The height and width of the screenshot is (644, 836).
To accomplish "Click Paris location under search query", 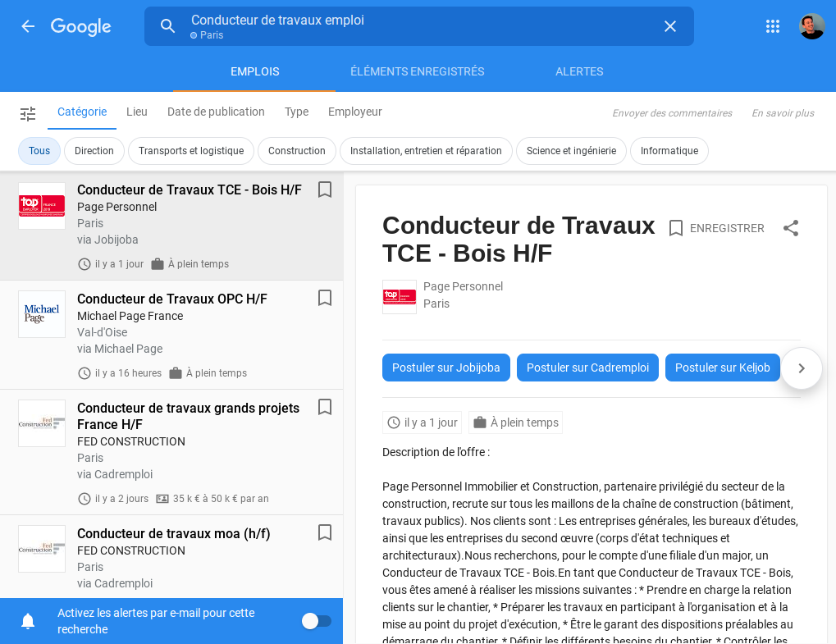I will point(207,35).
